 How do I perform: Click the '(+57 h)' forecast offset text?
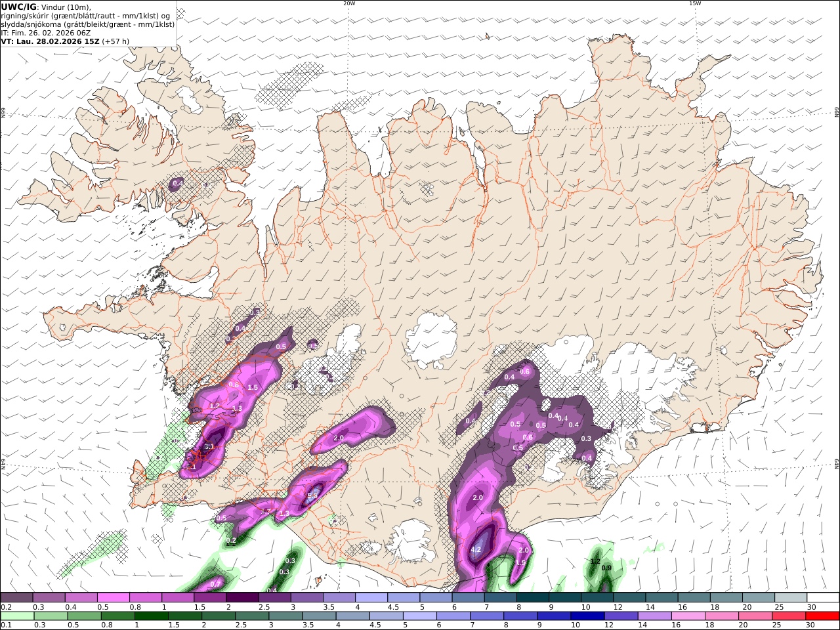pyautogui.click(x=115, y=41)
